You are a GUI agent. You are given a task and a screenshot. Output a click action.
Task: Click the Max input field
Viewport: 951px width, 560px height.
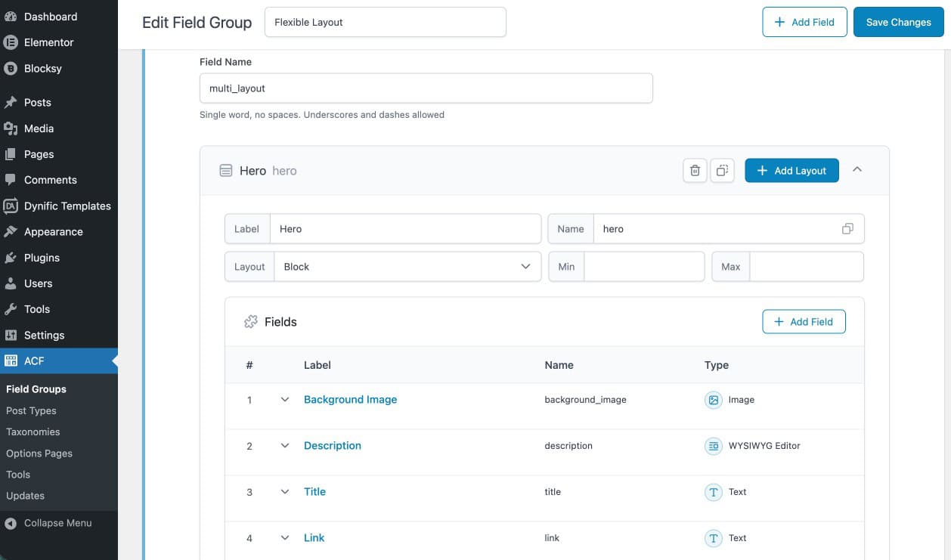[807, 267]
